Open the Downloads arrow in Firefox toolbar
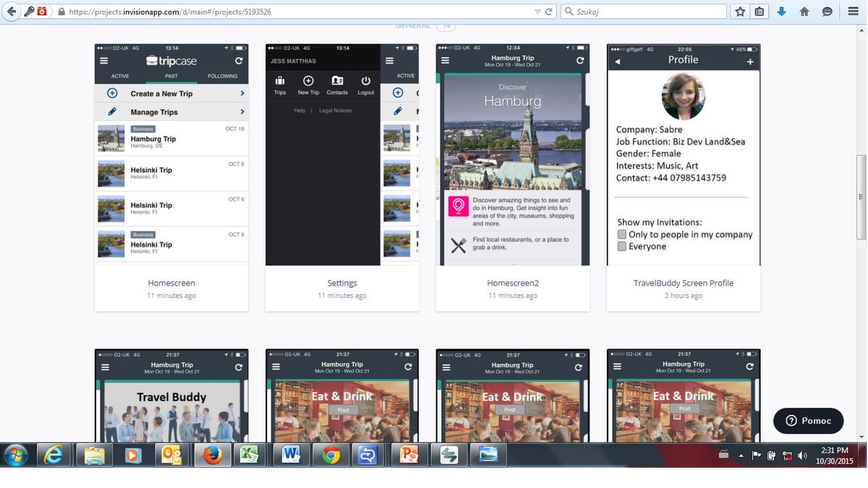Screen dimensions: 868x488 pos(782,12)
